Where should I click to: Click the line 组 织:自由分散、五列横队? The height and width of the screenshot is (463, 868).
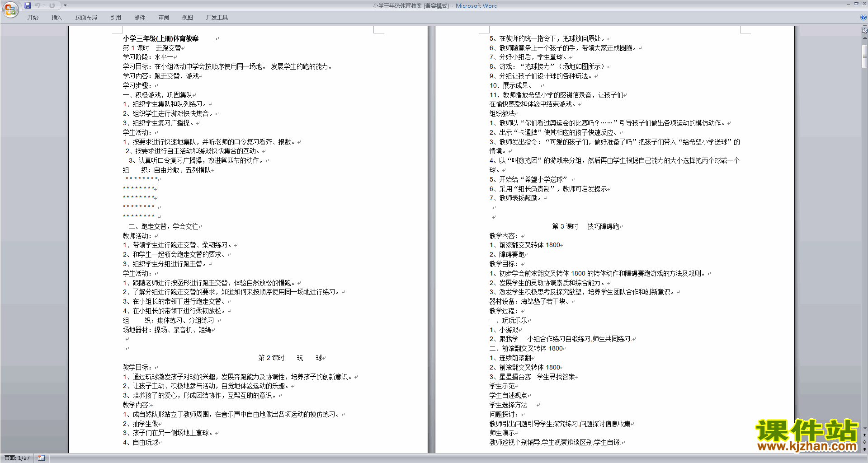tap(167, 170)
